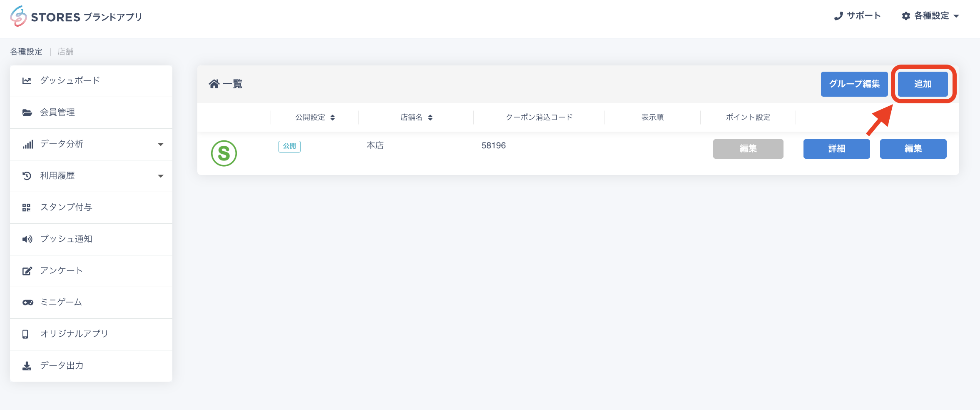
Task: Click the push notification speaker icon
Action: [x=27, y=239]
